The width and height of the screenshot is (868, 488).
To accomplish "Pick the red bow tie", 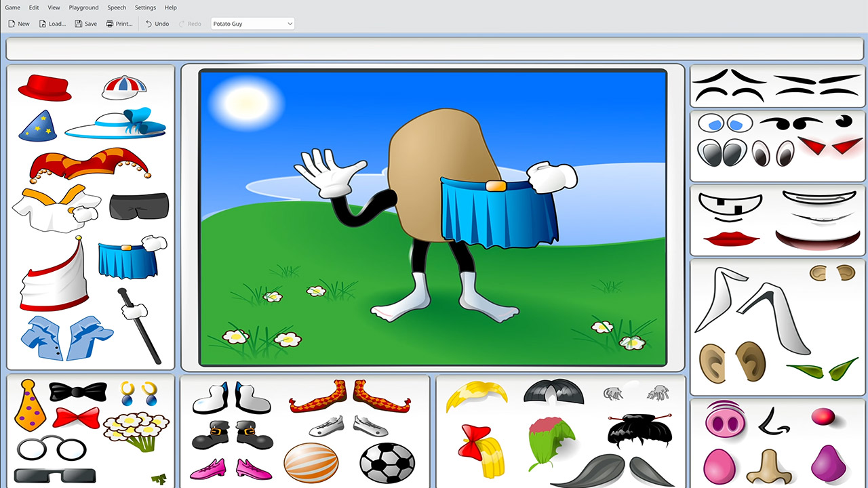I will click(x=76, y=418).
